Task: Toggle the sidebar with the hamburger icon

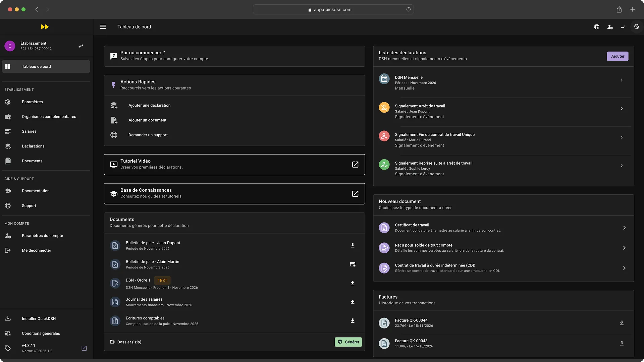Action: coord(102,27)
